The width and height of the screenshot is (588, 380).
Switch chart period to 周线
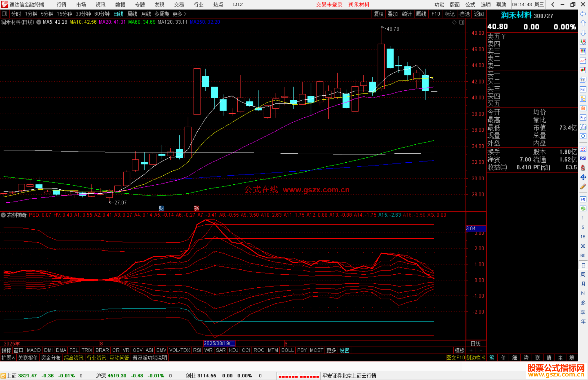pos(132,14)
